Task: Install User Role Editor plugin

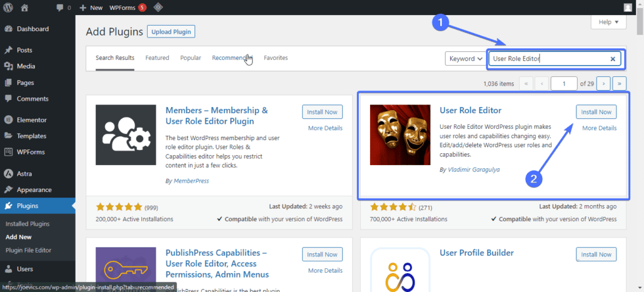Action: (596, 112)
